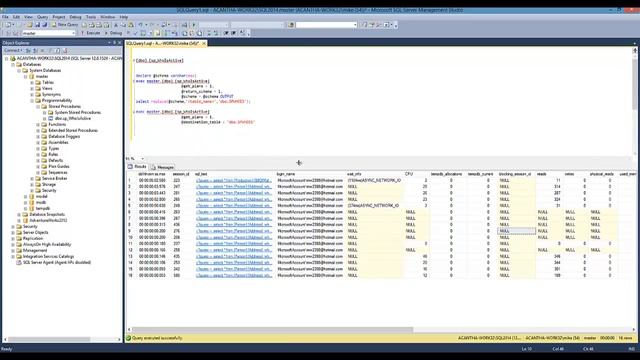
Task: Open the Edit menu
Action: 16,17
